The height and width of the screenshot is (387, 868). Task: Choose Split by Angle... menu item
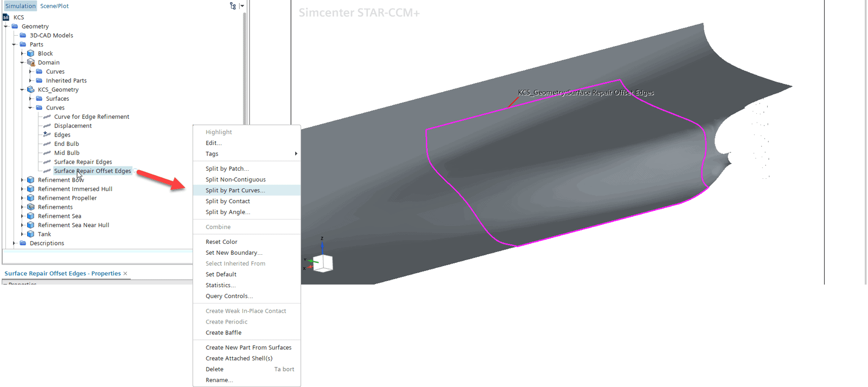tap(247, 212)
